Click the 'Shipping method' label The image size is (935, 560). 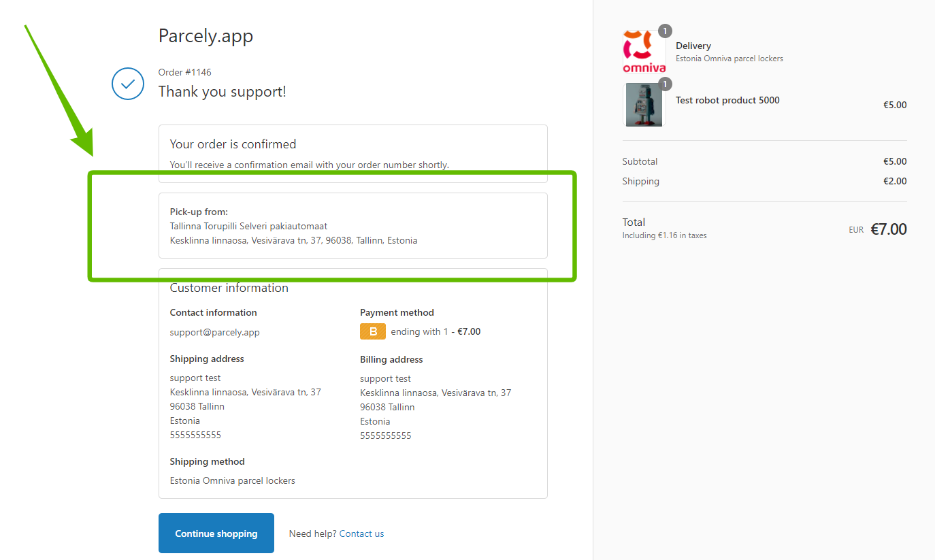click(208, 461)
